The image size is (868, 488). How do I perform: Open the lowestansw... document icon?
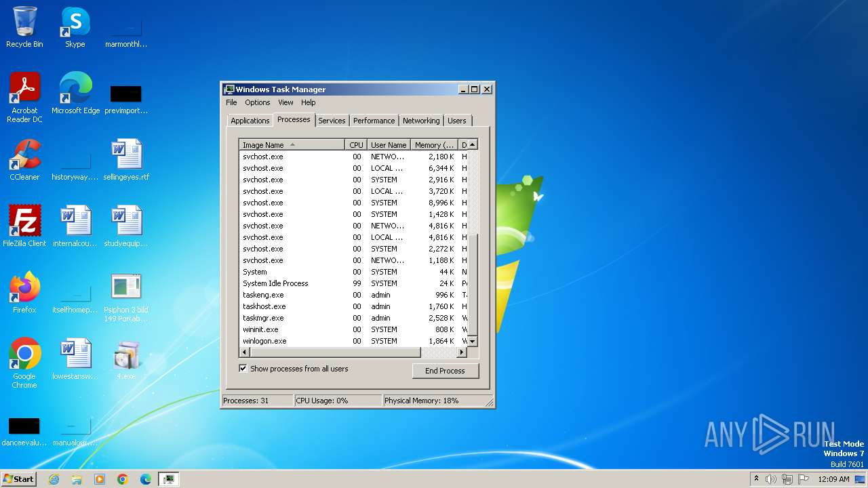(x=75, y=359)
